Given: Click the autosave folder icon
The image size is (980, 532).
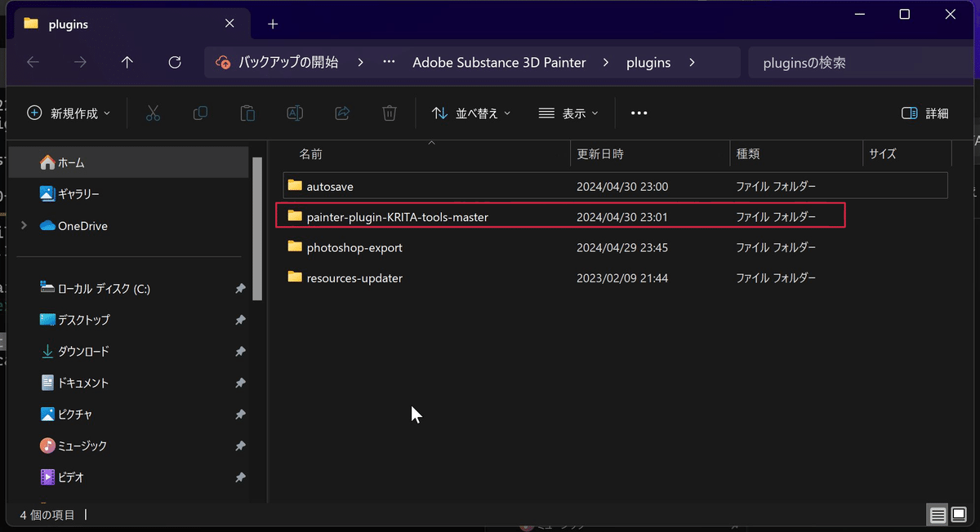Looking at the screenshot, I should tap(295, 186).
